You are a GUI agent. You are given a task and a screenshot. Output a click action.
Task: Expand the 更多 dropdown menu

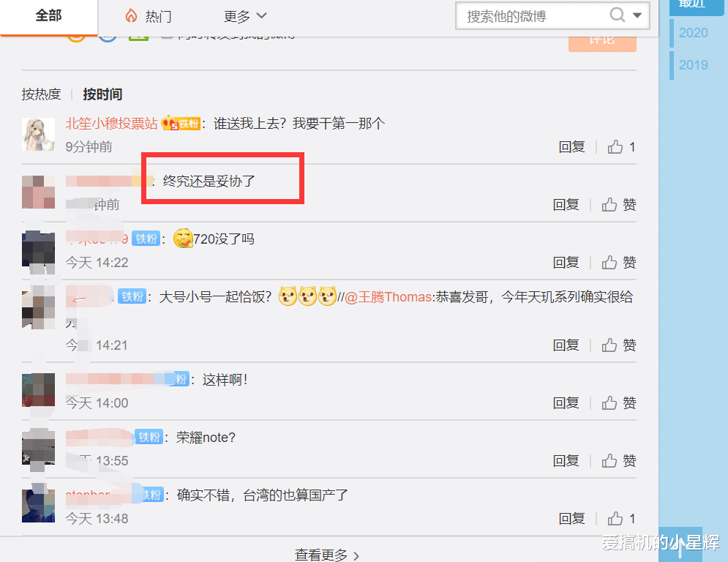point(244,15)
